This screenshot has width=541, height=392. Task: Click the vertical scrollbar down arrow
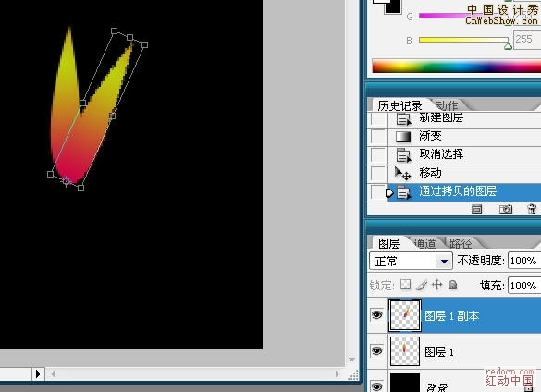351,360
